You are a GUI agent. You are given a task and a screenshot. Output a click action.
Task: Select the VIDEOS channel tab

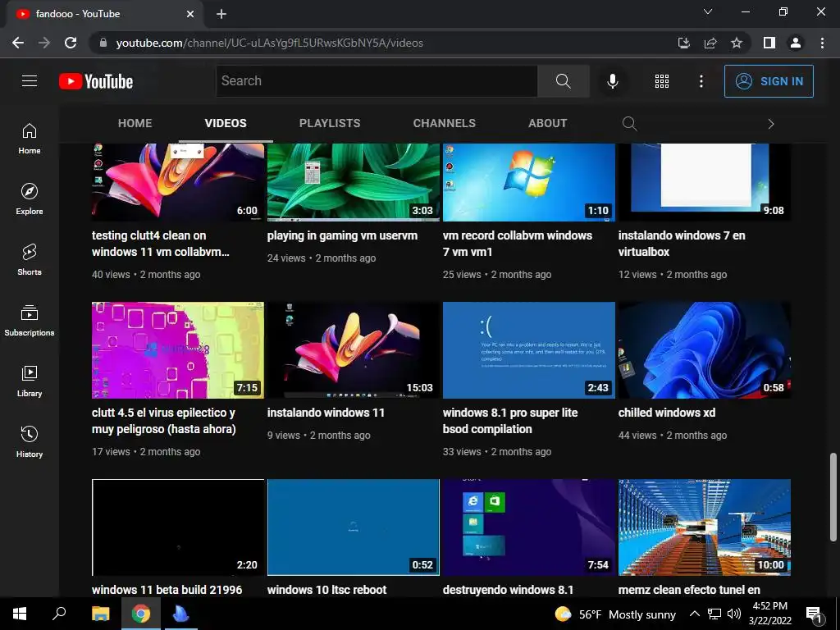(x=226, y=123)
